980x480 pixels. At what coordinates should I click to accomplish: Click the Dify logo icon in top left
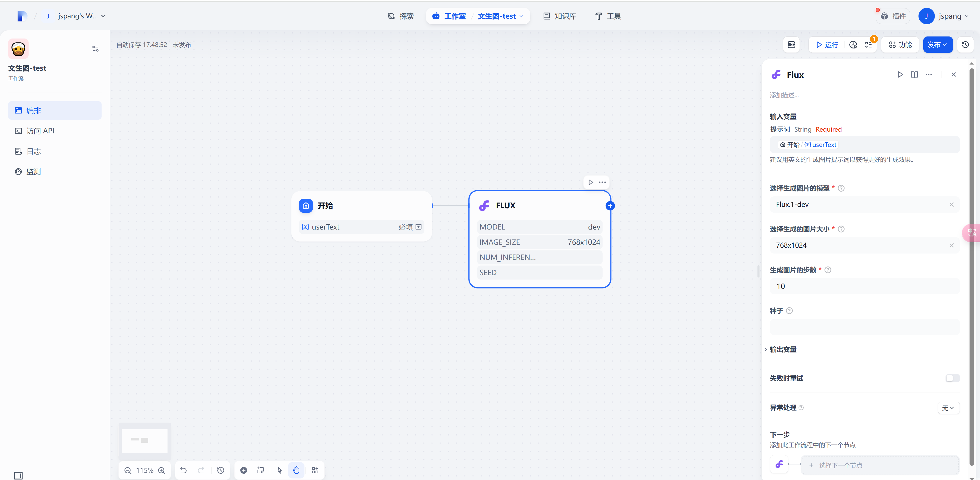pyautogui.click(x=22, y=16)
